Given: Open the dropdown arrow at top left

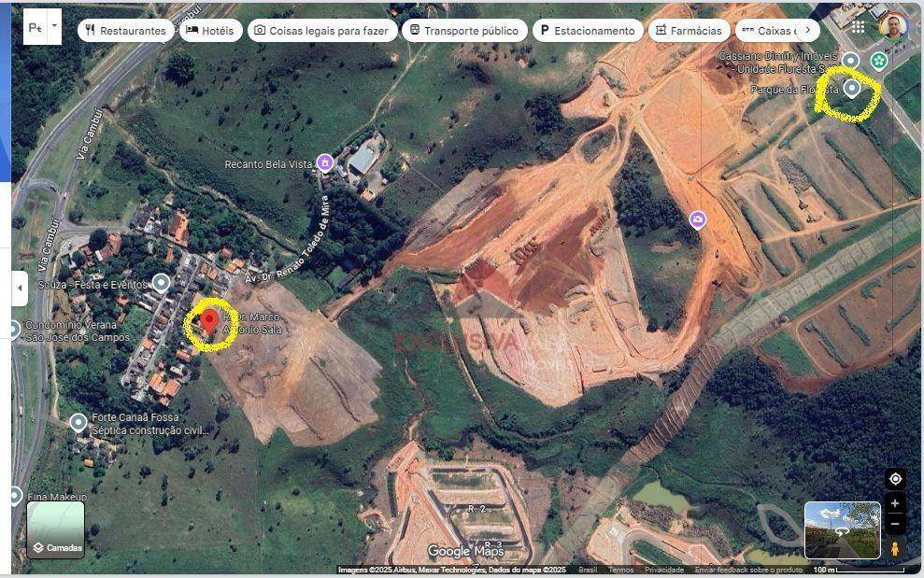Looking at the screenshot, I should [54, 27].
